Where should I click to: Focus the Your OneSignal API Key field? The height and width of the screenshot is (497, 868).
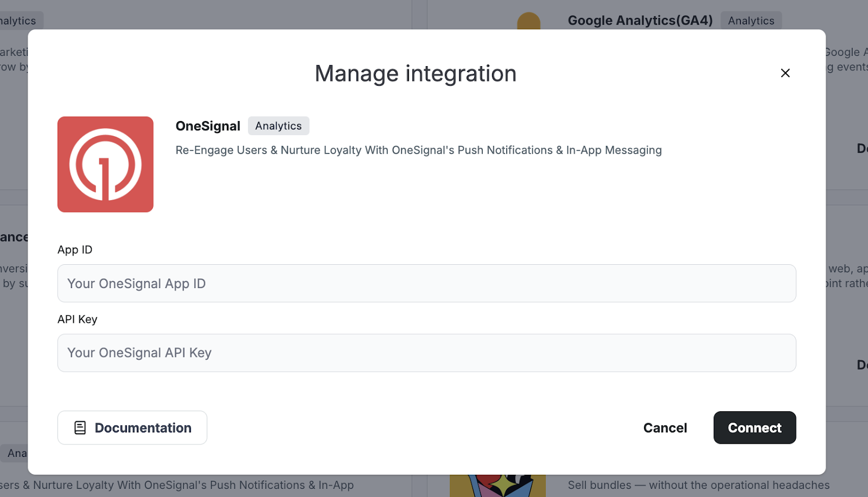[426, 353]
